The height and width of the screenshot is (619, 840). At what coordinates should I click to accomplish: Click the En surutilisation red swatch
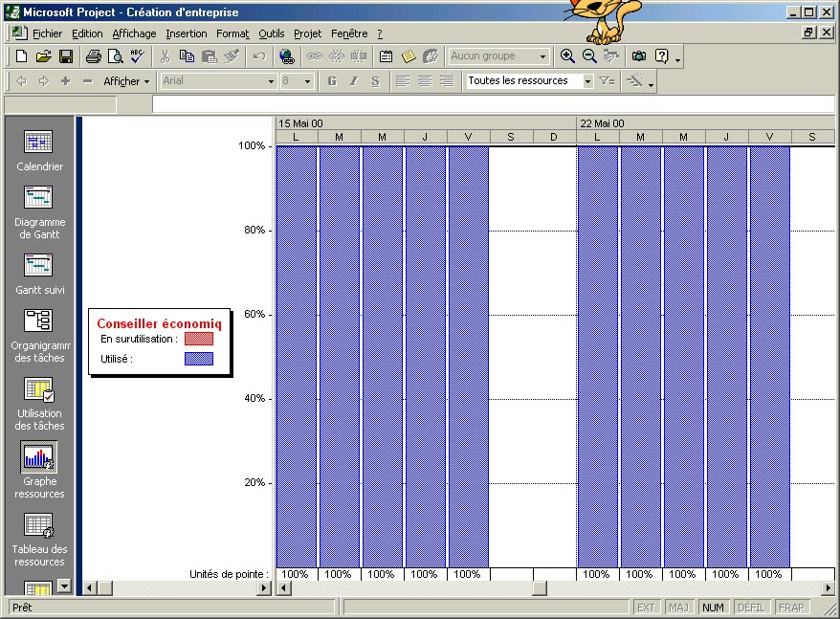point(199,339)
